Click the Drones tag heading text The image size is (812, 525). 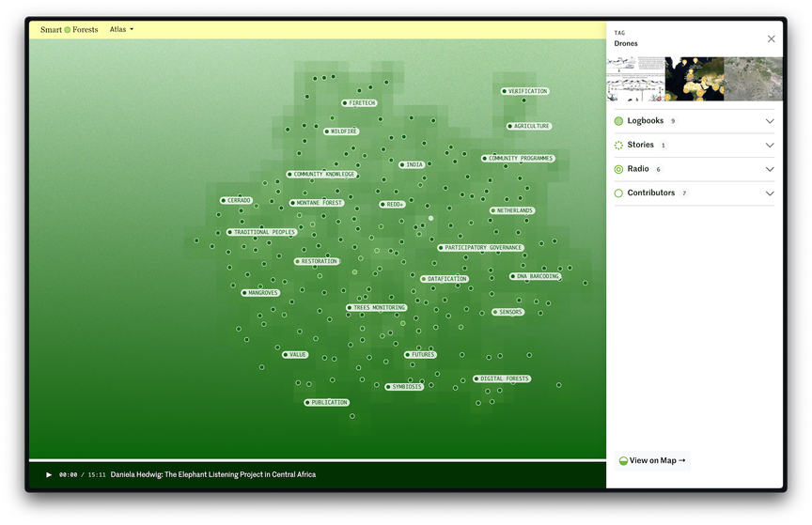(x=626, y=43)
